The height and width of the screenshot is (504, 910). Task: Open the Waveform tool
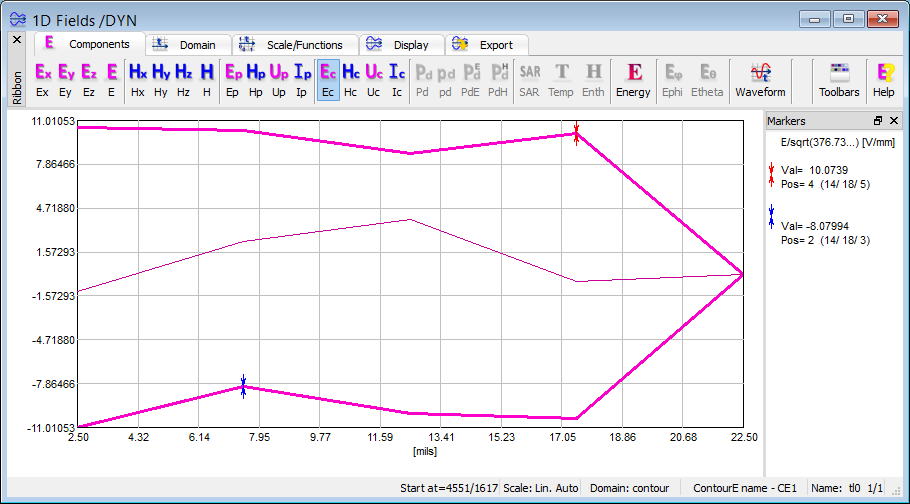coord(760,80)
